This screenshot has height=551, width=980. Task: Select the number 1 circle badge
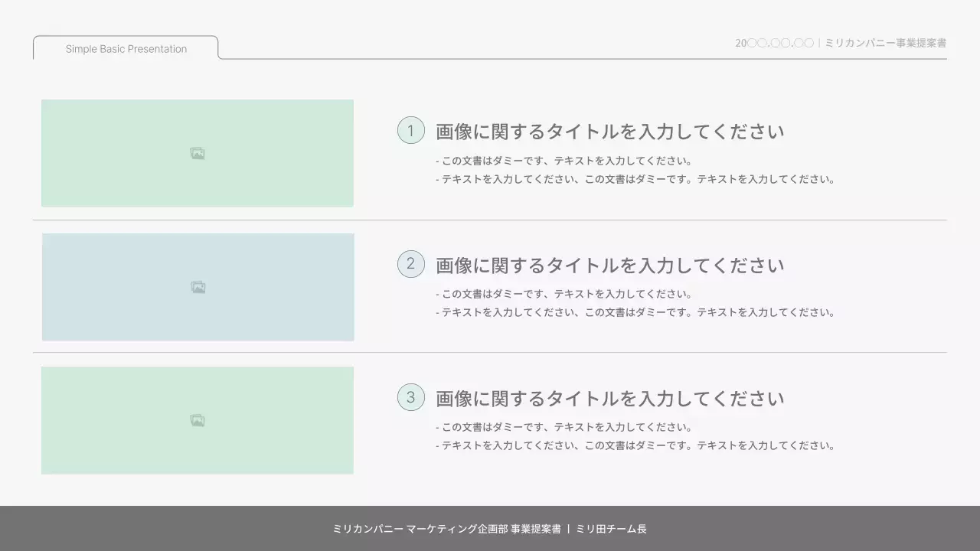(411, 130)
